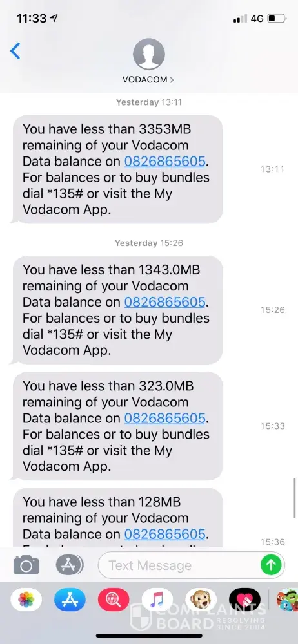Screen dimensions: 298x644
Task: Open the Photos app in iMessage drawer
Action: point(26,600)
